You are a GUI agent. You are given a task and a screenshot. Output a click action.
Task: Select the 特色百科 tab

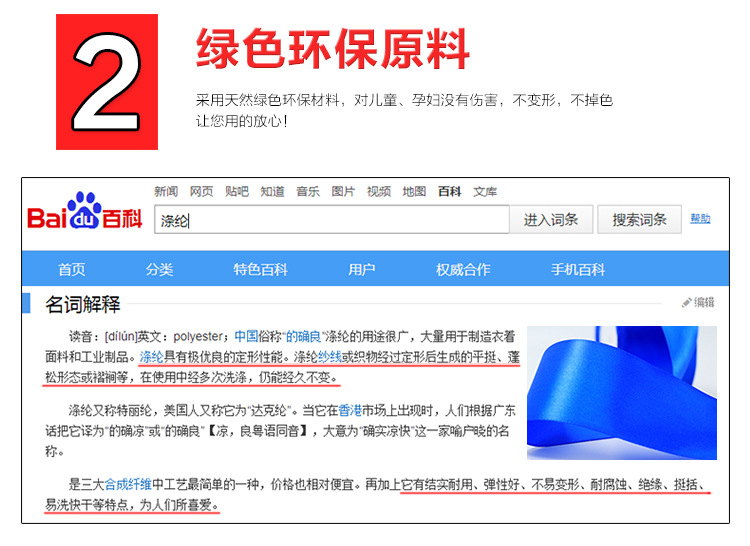(x=260, y=270)
